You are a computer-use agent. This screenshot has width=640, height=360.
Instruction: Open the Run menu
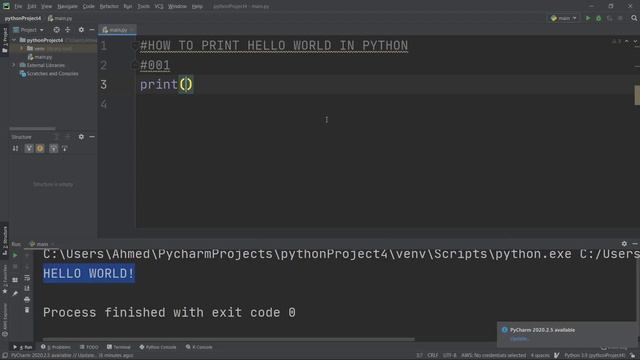tap(128, 6)
